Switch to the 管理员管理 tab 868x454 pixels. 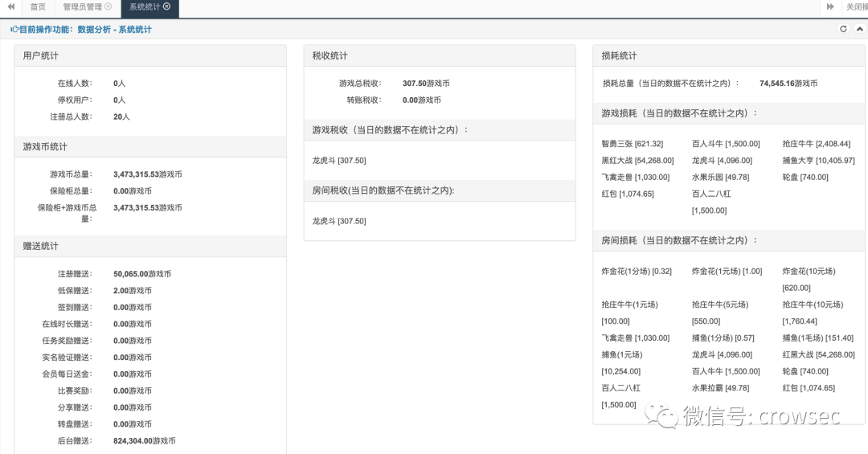[x=83, y=7]
